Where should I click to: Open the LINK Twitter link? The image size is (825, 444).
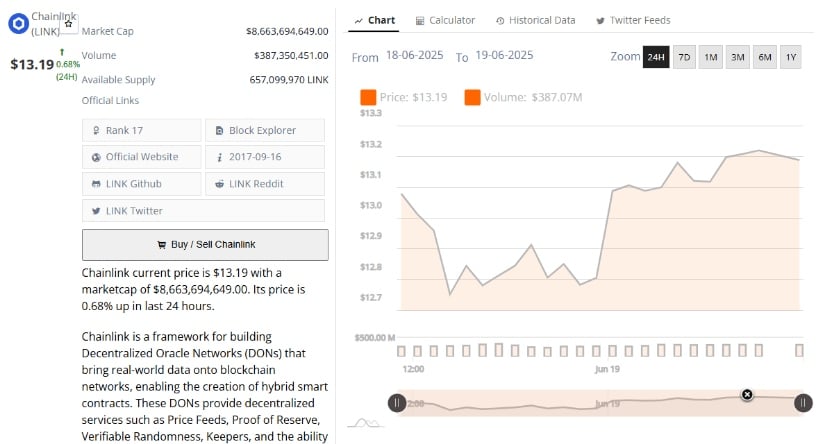(x=203, y=210)
